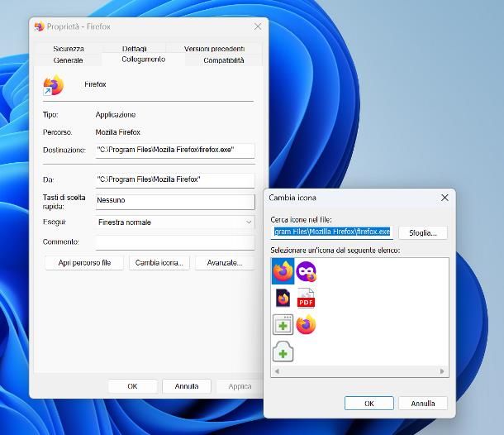Screen dimensions: 504x435
Task: Click OK in the Proprietà window
Action: [132, 386]
